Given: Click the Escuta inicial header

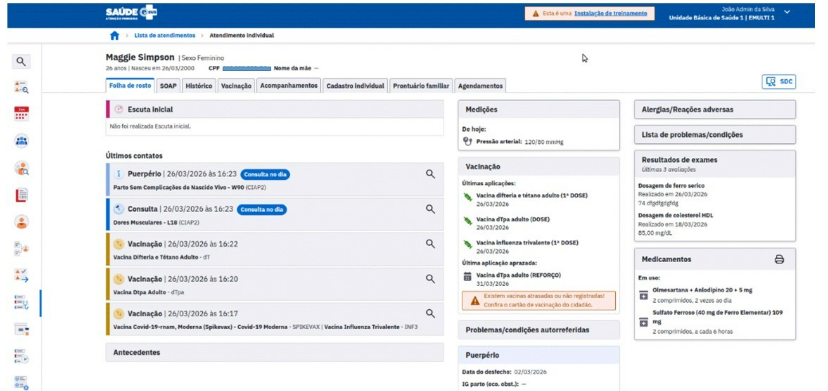Looking at the screenshot, I should tap(275, 109).
